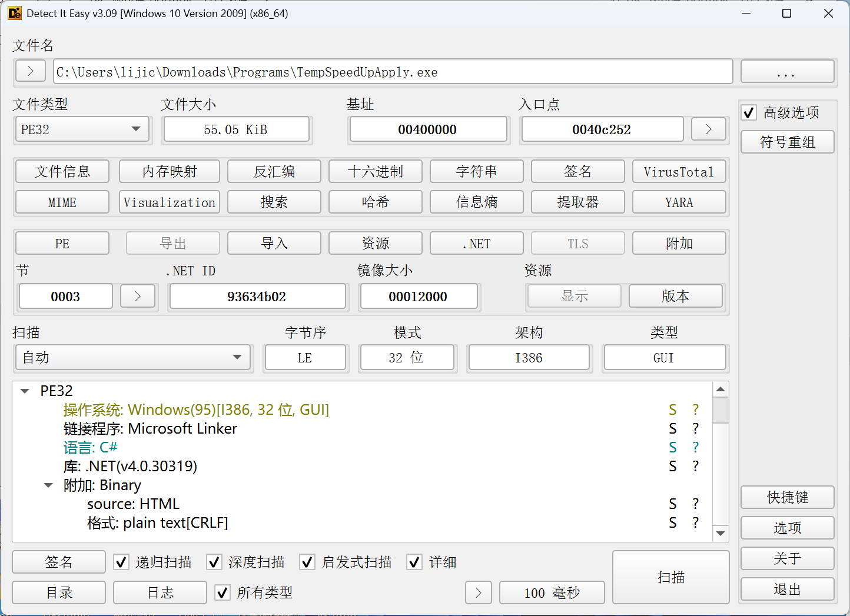The width and height of the screenshot is (850, 616).
Task: Click the S marker on the 操作系统 row
Action: tap(672, 409)
